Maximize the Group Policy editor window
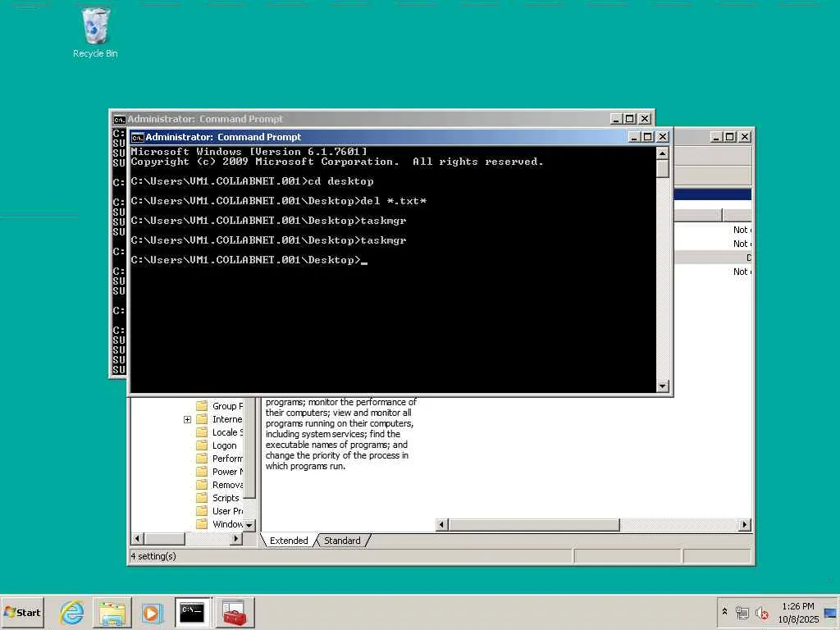Image resolution: width=840 pixels, height=630 pixels. click(x=729, y=137)
